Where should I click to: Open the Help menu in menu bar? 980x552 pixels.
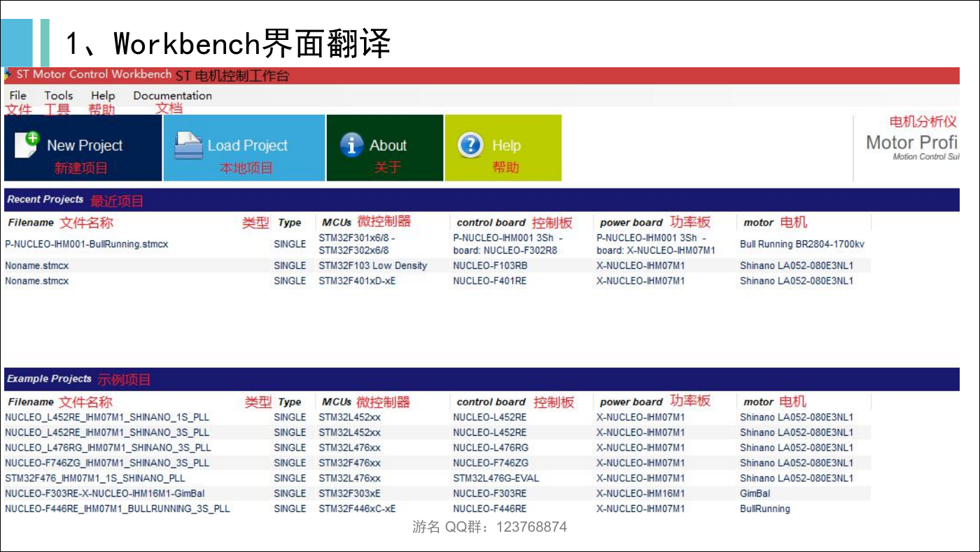point(102,96)
